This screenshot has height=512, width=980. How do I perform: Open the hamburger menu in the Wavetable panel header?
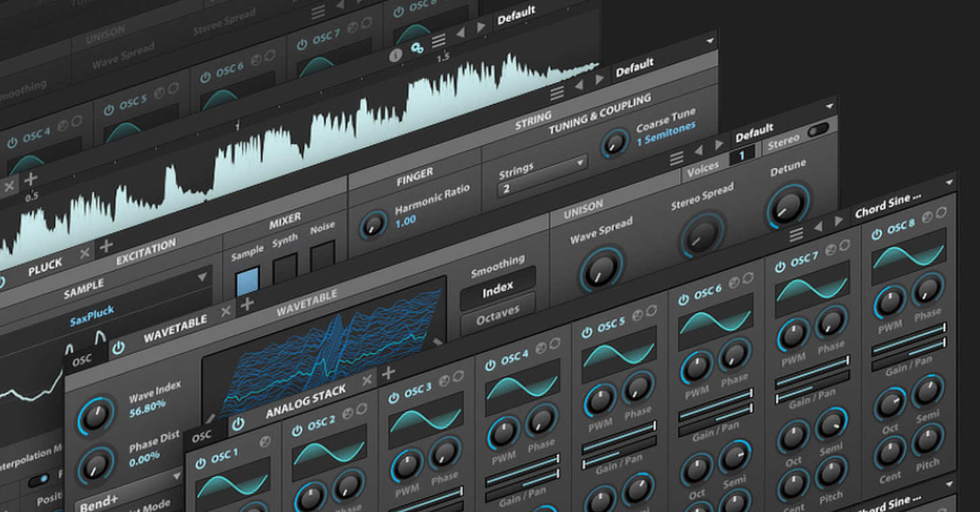click(676, 158)
